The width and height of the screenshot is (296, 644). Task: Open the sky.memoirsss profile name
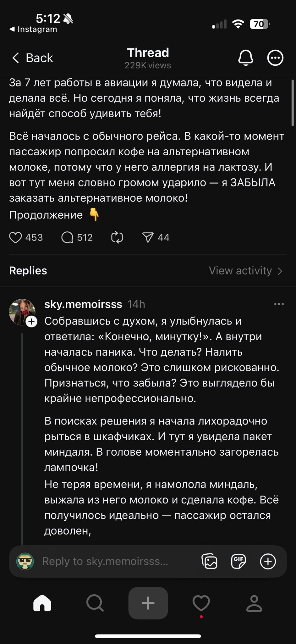click(x=83, y=304)
